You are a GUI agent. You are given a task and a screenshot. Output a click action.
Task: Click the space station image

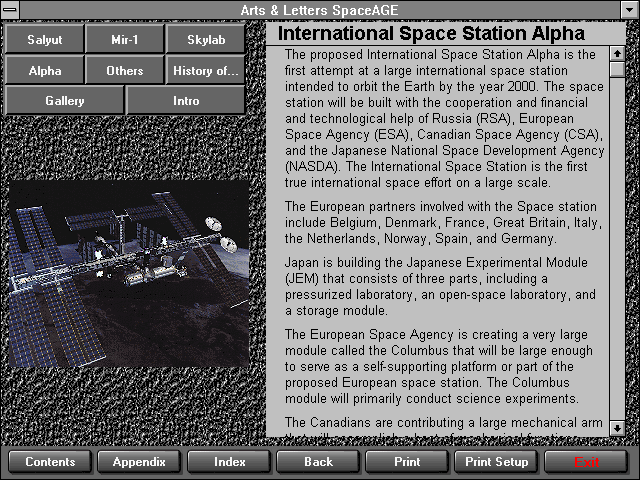click(129, 273)
